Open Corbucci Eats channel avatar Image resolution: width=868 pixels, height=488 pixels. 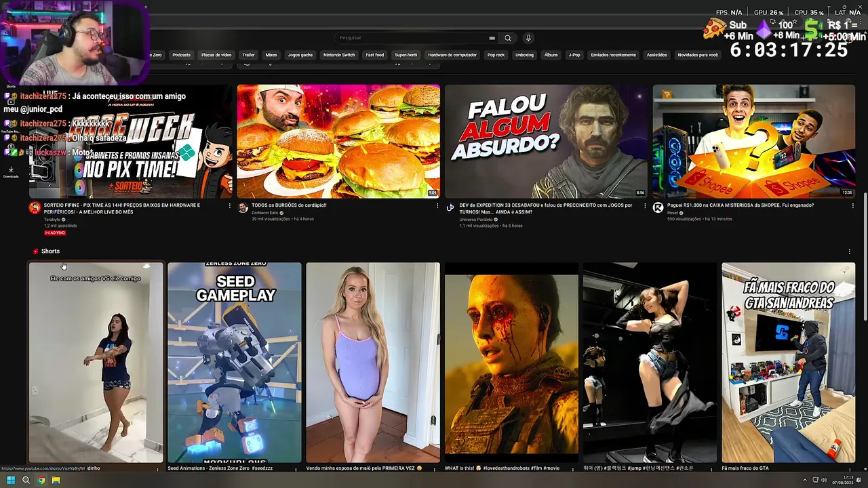243,207
